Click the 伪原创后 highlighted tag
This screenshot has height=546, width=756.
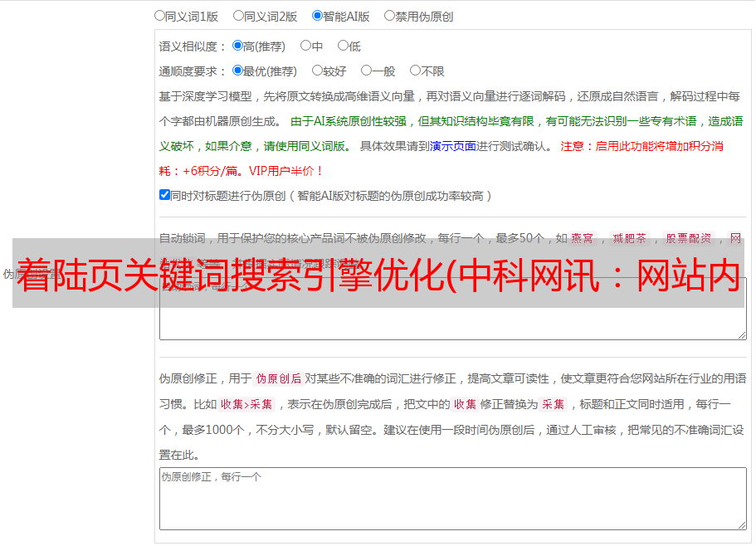(x=279, y=378)
